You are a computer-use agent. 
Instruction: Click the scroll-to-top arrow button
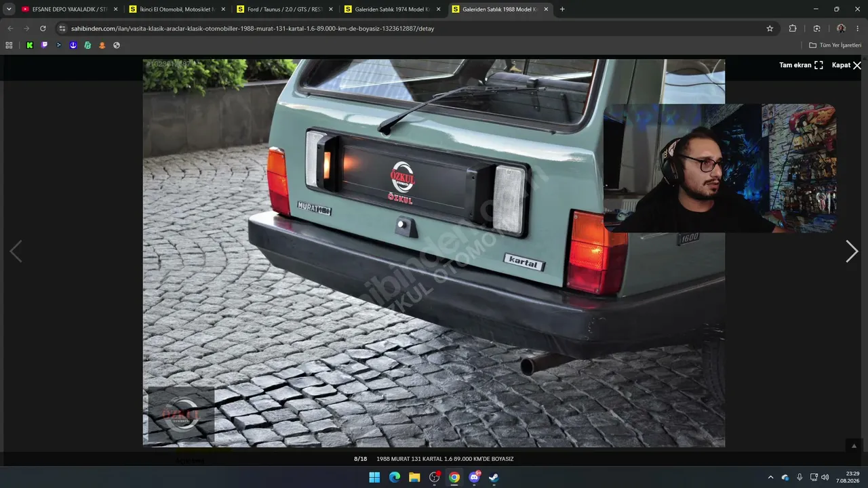coord(854,446)
